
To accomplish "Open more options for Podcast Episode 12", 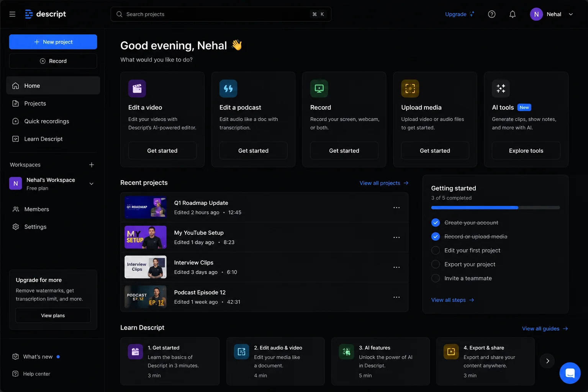I will 396,297.
